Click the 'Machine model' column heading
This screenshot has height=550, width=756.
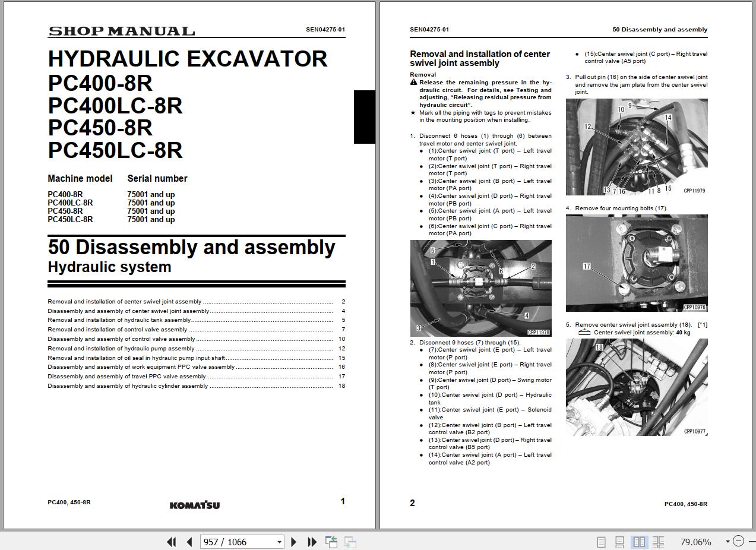pyautogui.click(x=80, y=178)
